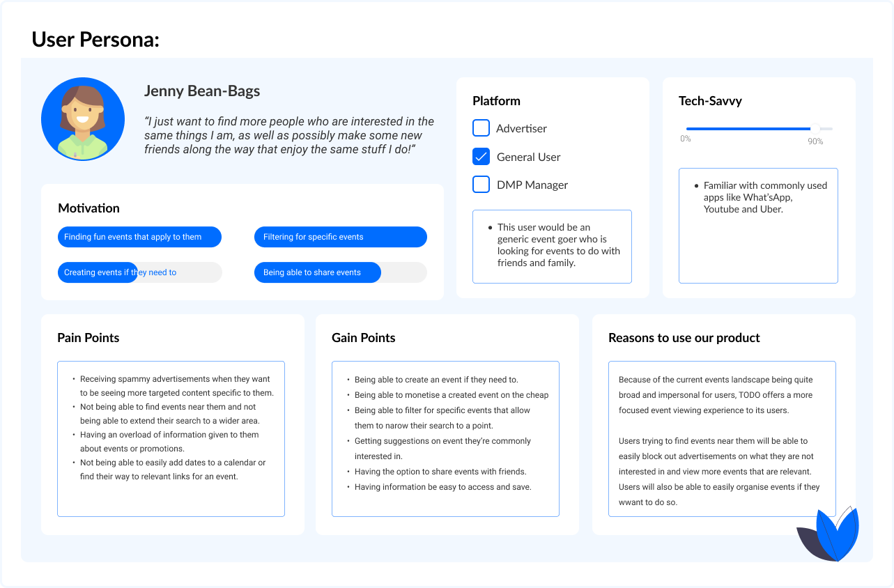Viewport: 894px width, 588px height.
Task: Click 'Getting suggestions on event' bullet
Action: [442, 449]
